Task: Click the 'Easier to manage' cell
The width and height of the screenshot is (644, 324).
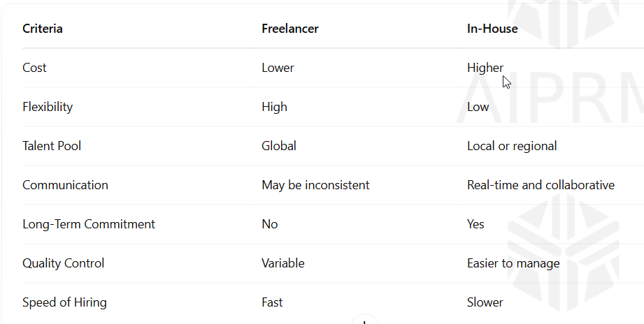Action: [x=513, y=263]
